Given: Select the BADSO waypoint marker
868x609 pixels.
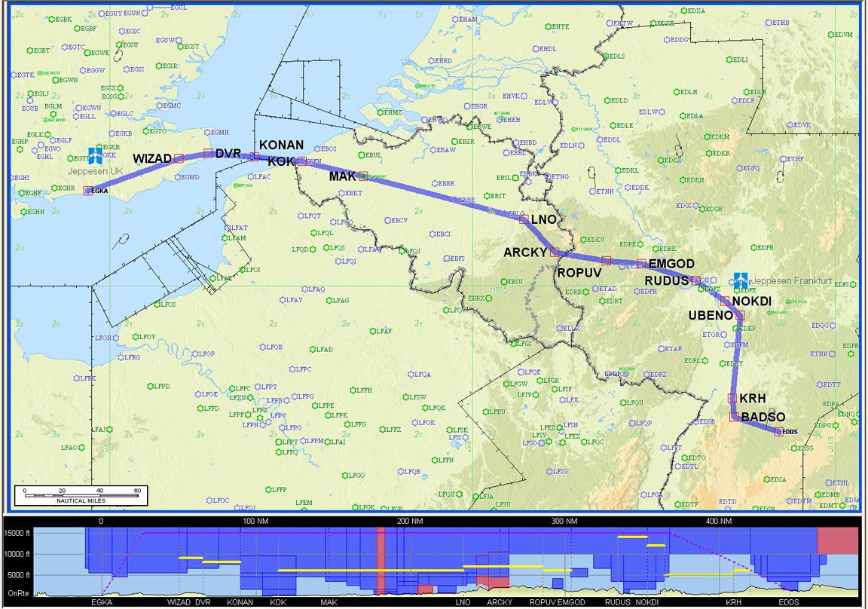Looking at the screenshot, I should coord(734,416).
